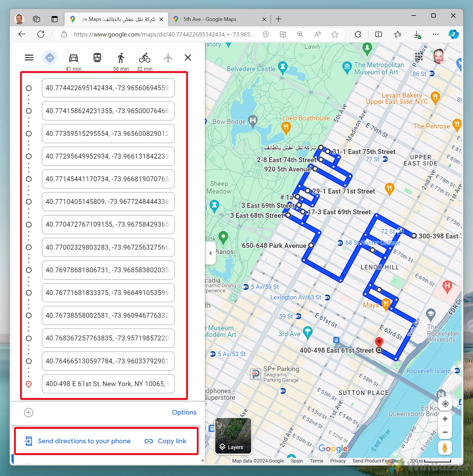Screen dimensions: 473x476
Task: Click the site location permission icon
Action: (266, 34)
